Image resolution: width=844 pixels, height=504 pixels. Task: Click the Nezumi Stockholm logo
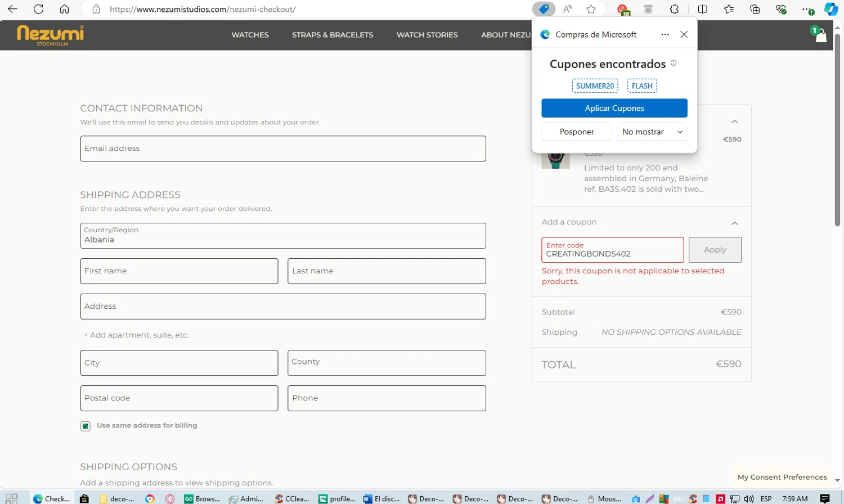51,35
